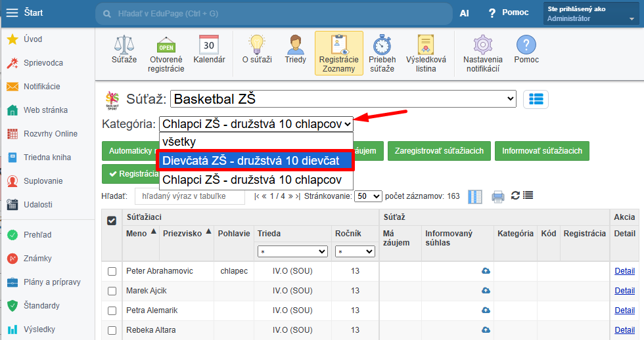Open Otvorené registrácie toolbar icon
Screen dimensions: 644x340
tap(166, 45)
